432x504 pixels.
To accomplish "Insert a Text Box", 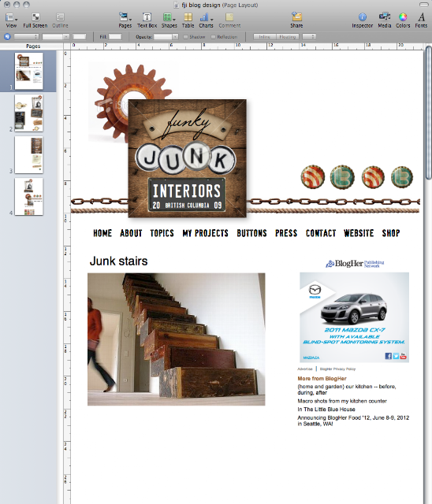I will pos(147,20).
